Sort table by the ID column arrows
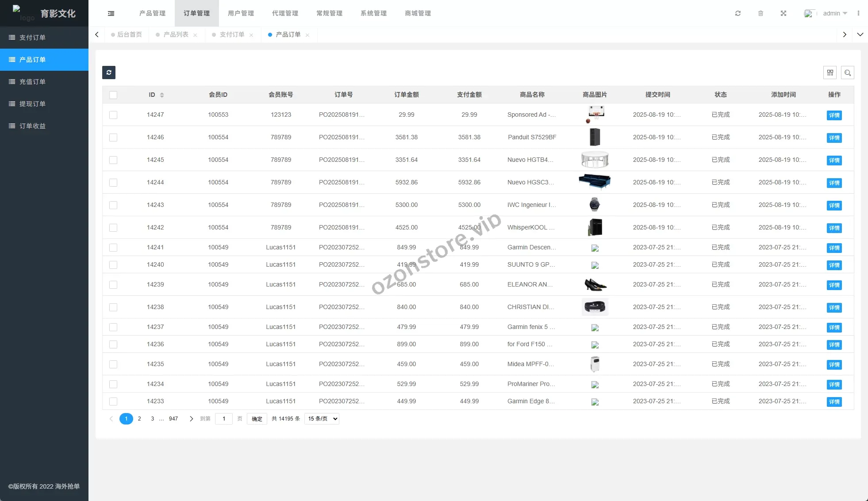The height and width of the screenshot is (501, 868). pos(162,95)
